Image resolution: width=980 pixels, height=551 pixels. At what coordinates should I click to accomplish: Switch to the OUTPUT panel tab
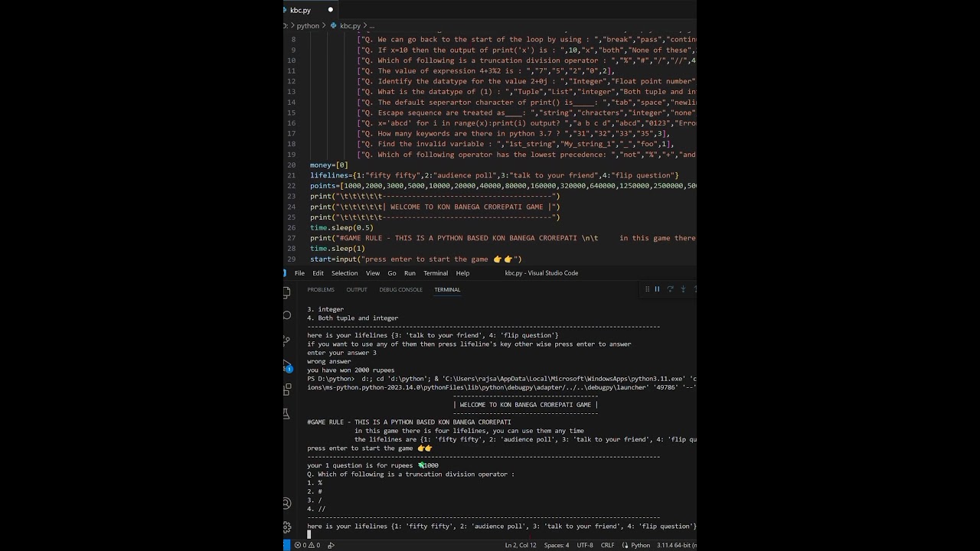point(357,289)
